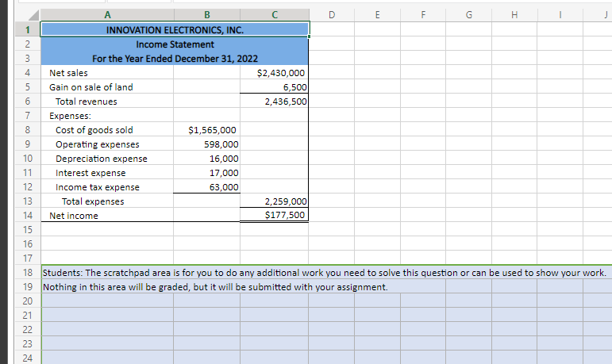The height and width of the screenshot is (364, 612).
Task: Select the Income tax expense label cell
Action: [x=107, y=187]
